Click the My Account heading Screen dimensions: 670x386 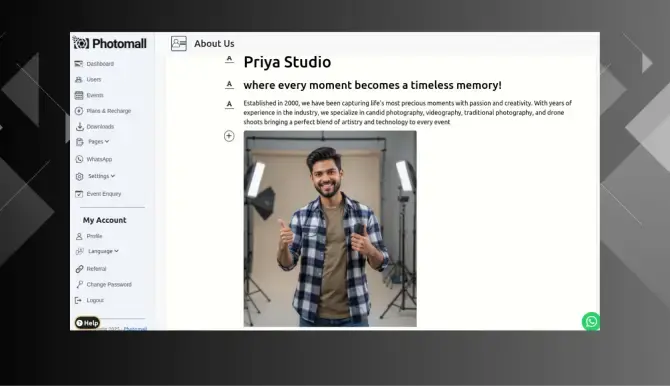coord(105,220)
